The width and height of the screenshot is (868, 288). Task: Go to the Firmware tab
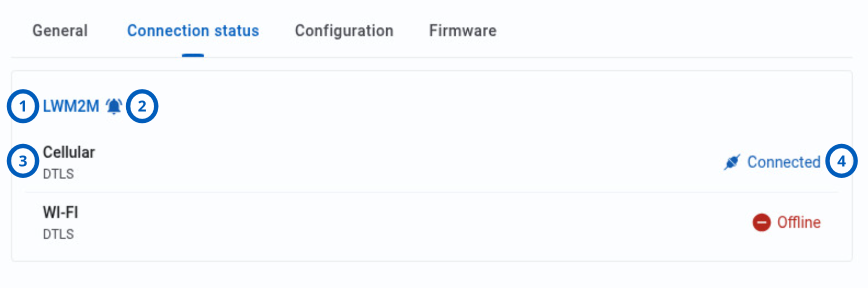click(x=463, y=30)
